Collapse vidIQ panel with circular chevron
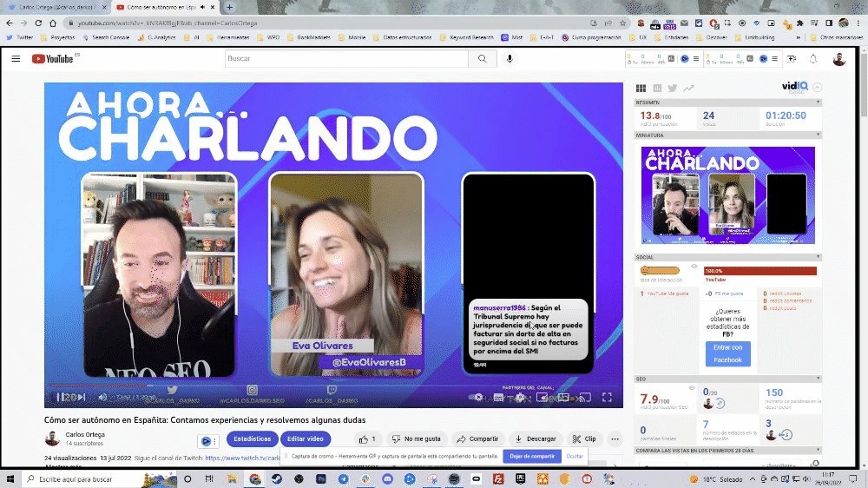This screenshot has width=868, height=488. pyautogui.click(x=817, y=87)
